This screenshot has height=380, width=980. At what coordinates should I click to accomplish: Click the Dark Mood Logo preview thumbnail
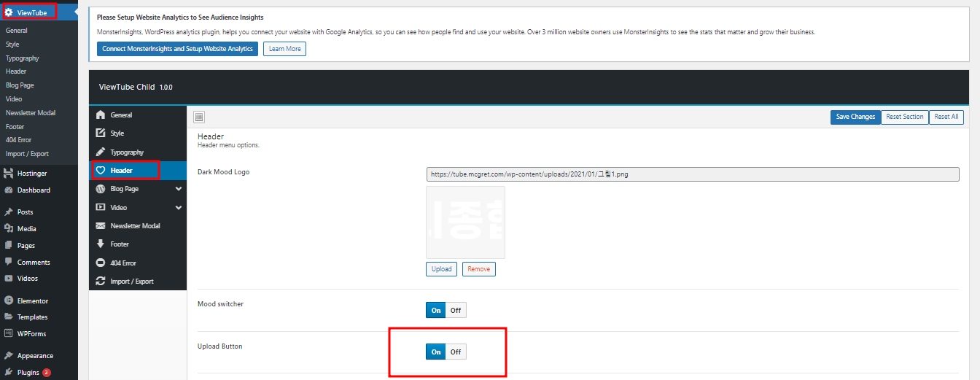pos(465,222)
